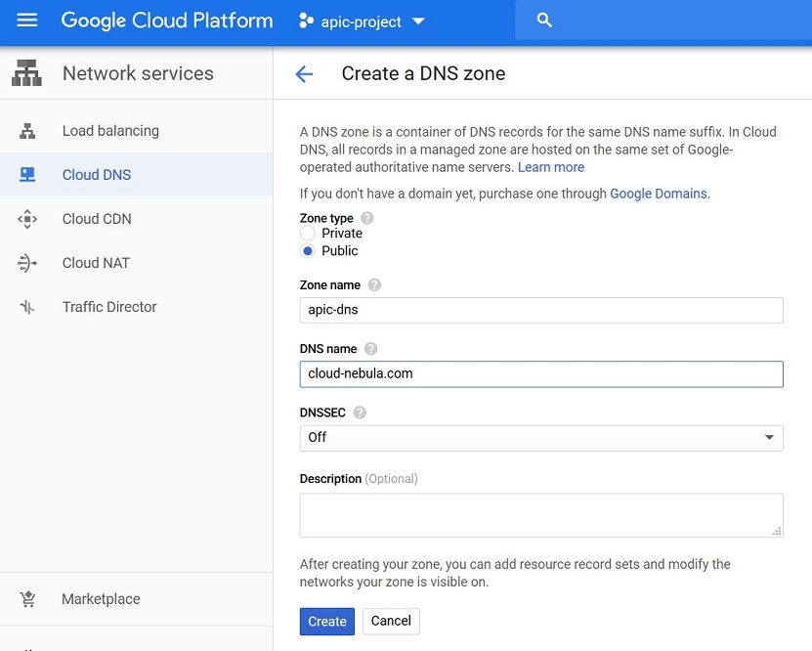
Task: Click help icon next to DNS name
Action: pos(370,349)
